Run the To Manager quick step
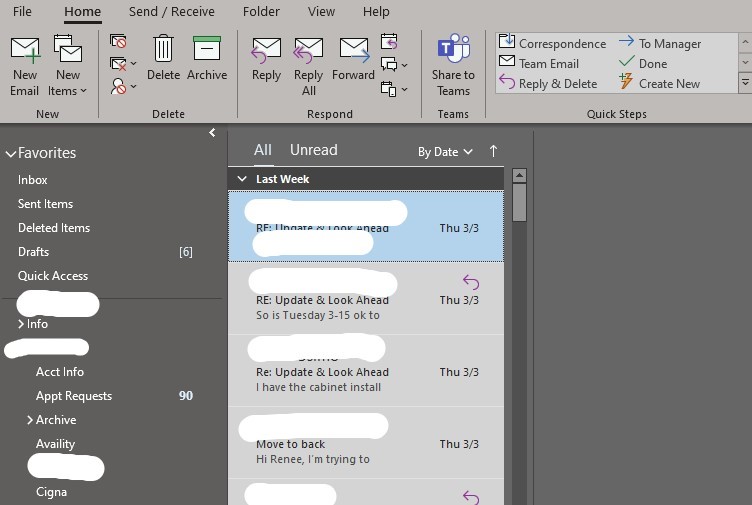The width and height of the screenshot is (752, 505). (660, 43)
